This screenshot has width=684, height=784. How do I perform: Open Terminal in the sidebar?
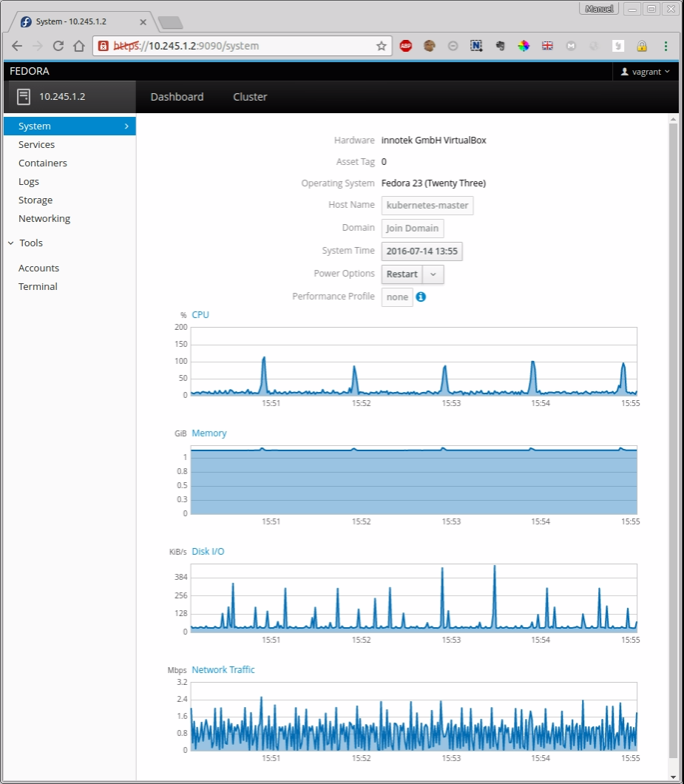click(38, 286)
